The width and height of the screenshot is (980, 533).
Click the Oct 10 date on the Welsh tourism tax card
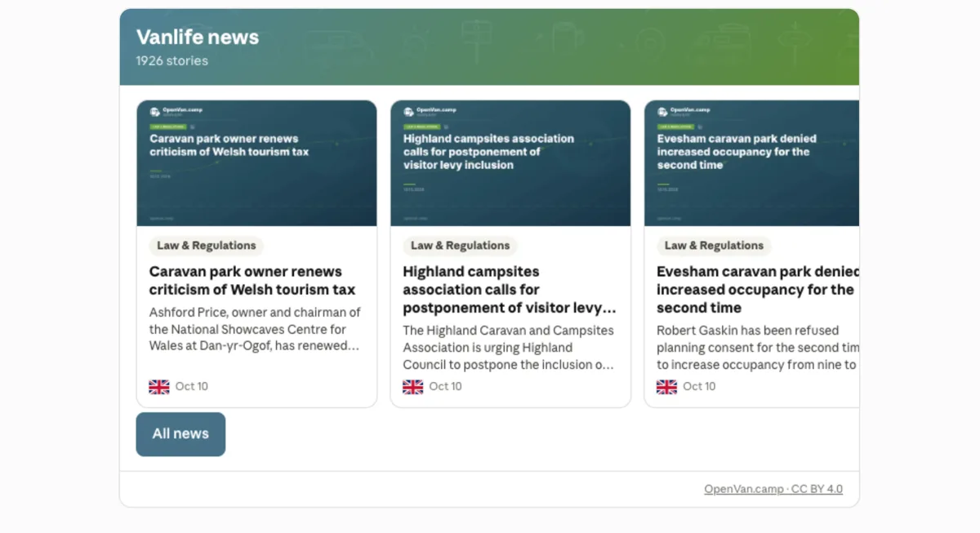192,386
